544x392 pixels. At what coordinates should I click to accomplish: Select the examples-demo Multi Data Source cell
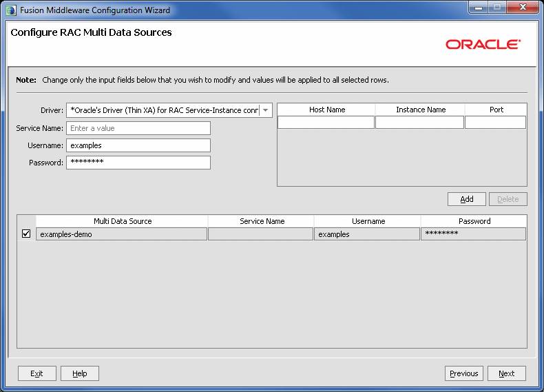121,234
